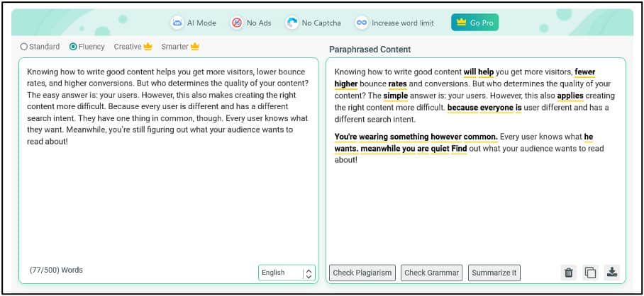Click the Check Plagiarism button
This screenshot has width=644, height=296.
coord(362,273)
